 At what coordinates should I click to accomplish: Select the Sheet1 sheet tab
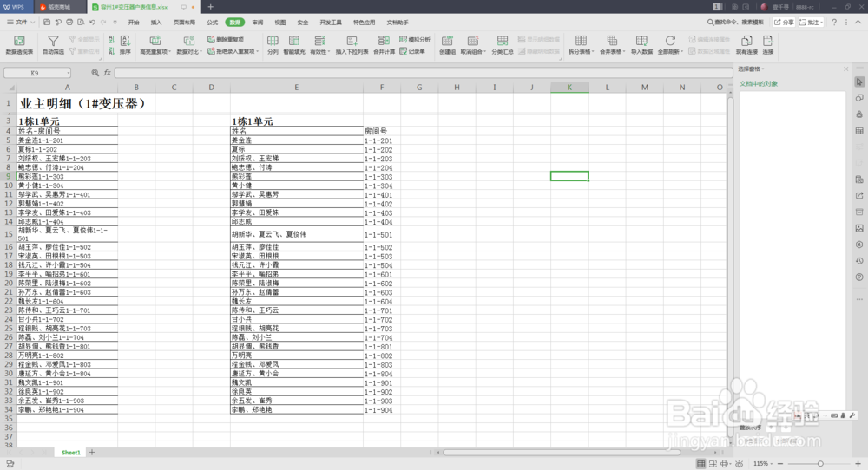pos(71,453)
